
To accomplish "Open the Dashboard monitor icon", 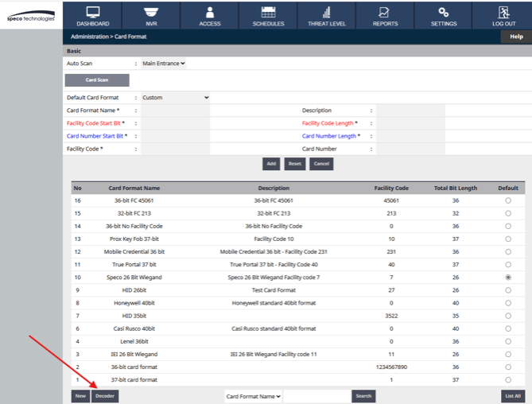I will tap(93, 12).
